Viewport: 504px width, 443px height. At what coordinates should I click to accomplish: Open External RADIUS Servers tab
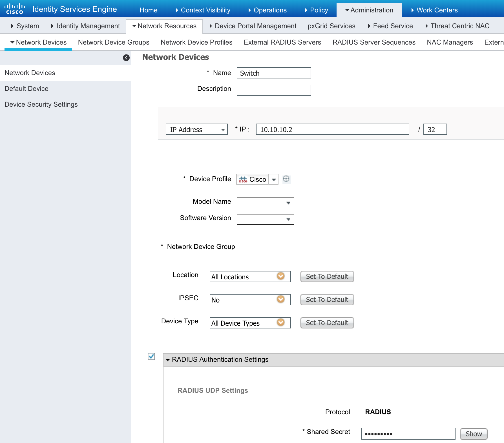[x=282, y=42]
